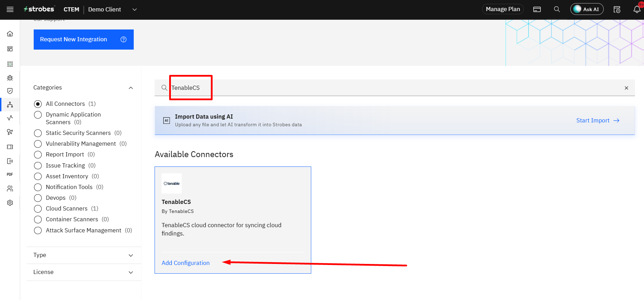
Task: Click the search magnifier in the top bar
Action: pos(557,9)
